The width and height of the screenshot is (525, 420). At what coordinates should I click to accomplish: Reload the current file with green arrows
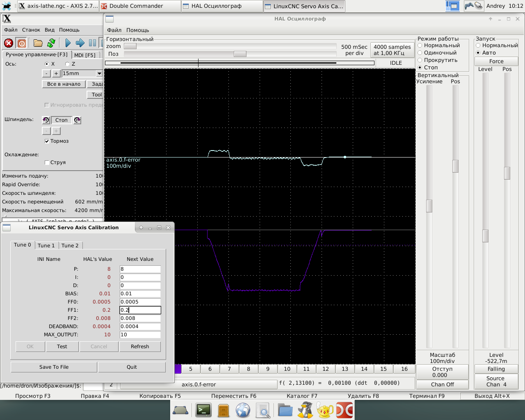[51, 43]
